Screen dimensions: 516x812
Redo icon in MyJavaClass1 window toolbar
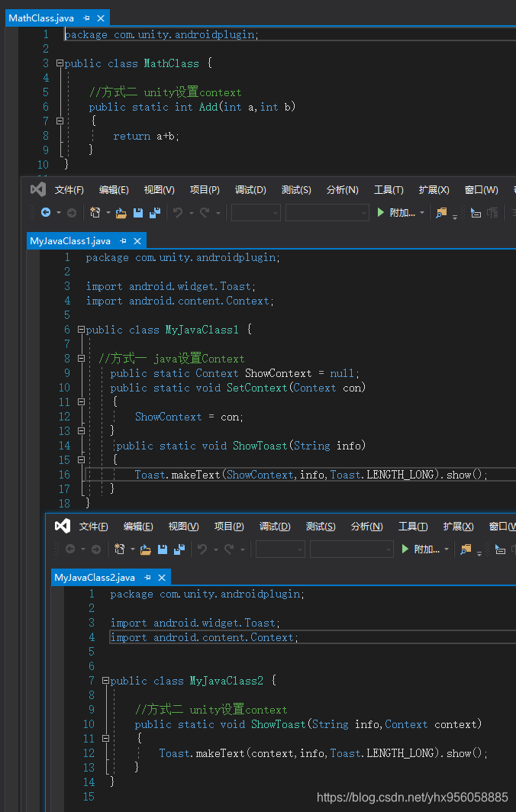point(205,212)
